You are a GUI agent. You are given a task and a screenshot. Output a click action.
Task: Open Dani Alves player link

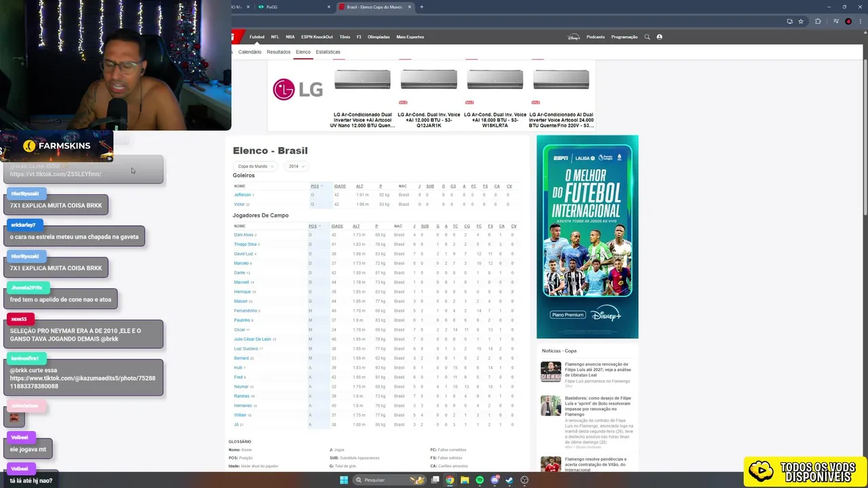click(243, 235)
